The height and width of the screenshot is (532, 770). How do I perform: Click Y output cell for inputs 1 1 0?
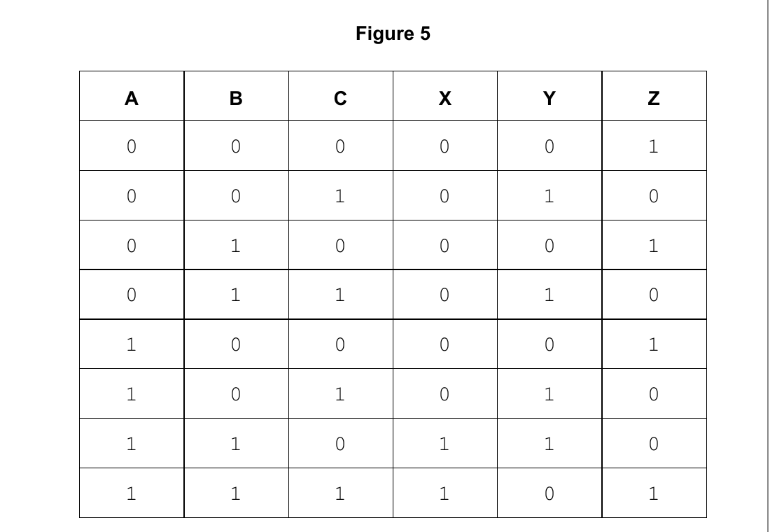[x=549, y=444]
